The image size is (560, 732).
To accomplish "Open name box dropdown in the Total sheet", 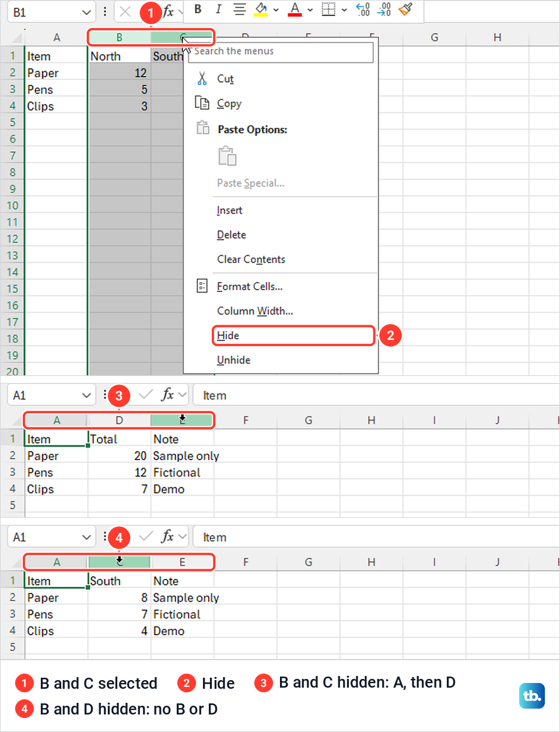I will pos(87,395).
